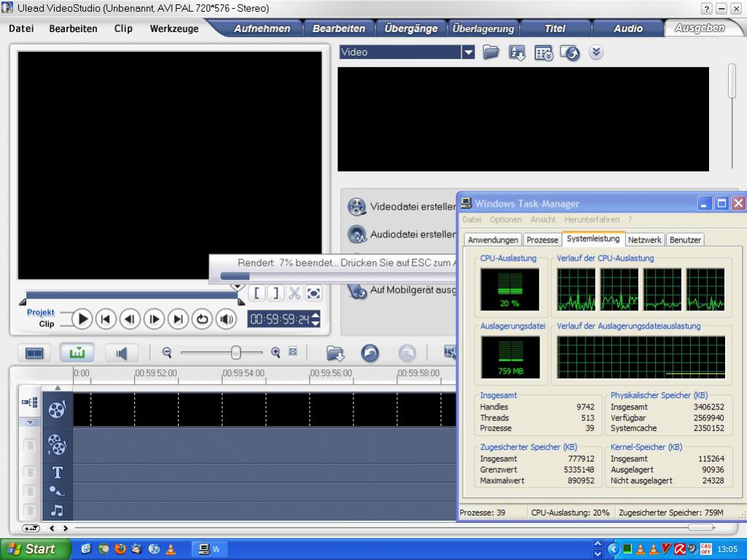Viewport: 747px width, 560px height.
Task: Select the music track note icon
Action: [57, 510]
